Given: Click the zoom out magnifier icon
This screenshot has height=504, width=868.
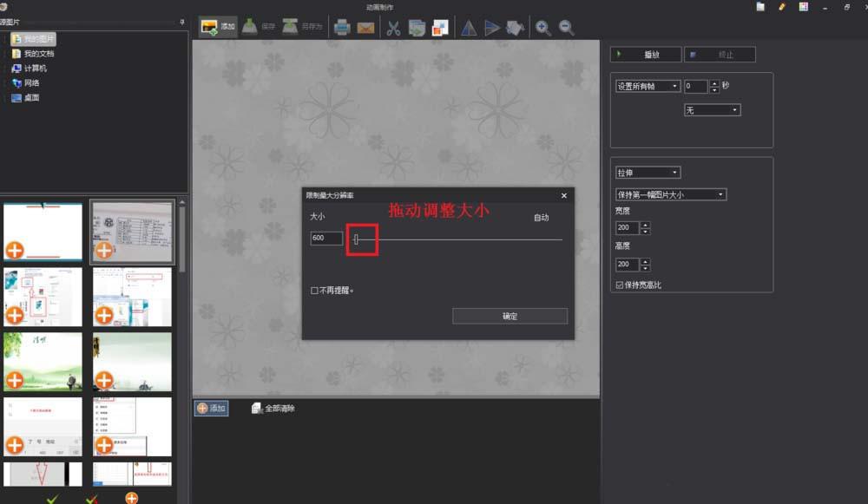Looking at the screenshot, I should pos(567,27).
